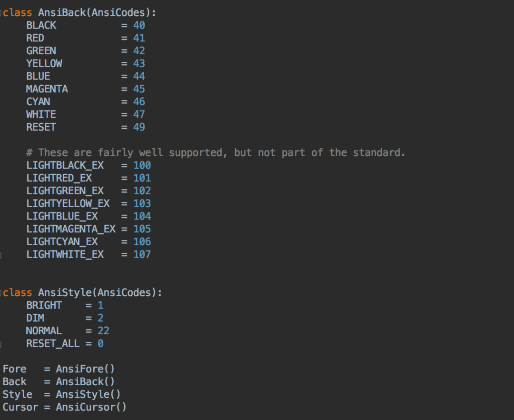Click fold end marker beside RESET_ALL
Viewport: 514px width, 420px height.
tap(0, 344)
